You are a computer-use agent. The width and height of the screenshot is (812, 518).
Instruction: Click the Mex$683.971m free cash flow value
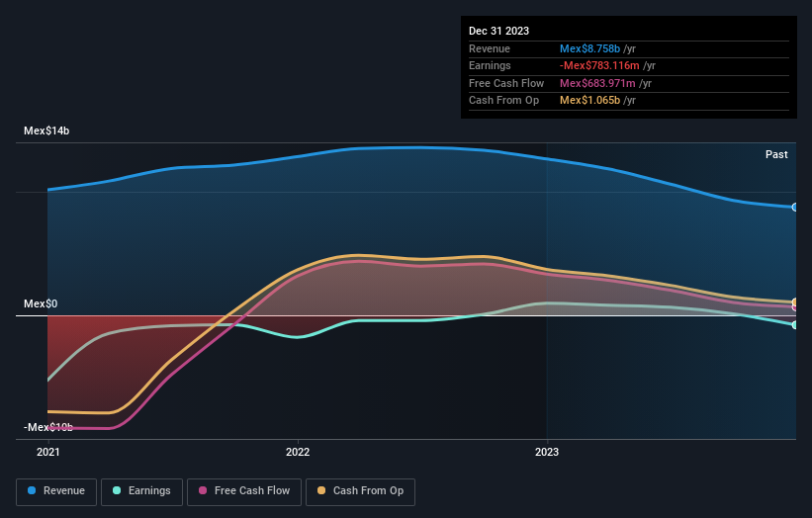tap(597, 83)
